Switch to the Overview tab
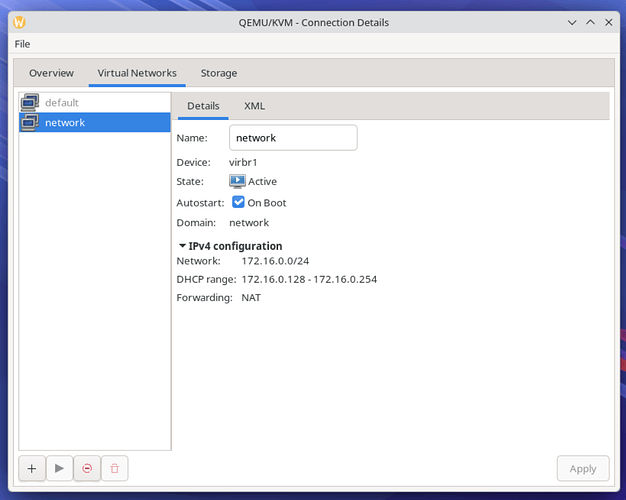626x500 pixels. [52, 73]
